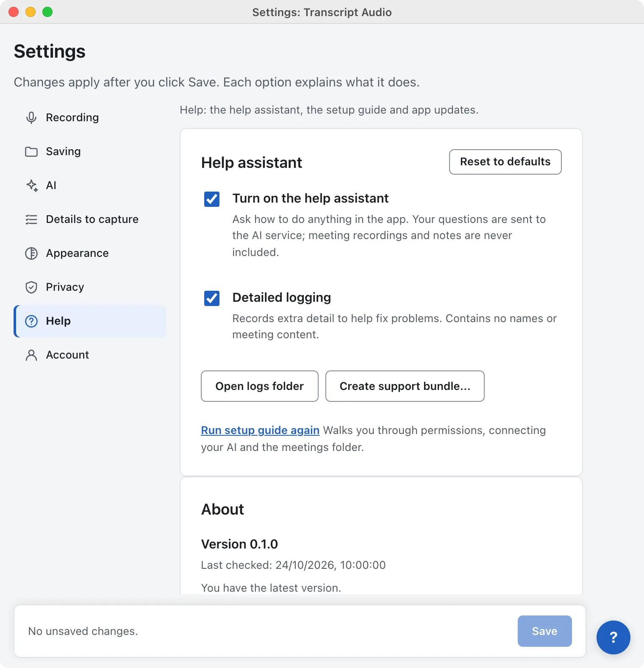Close the Settings window with red button
The height and width of the screenshot is (668, 644).
click(14, 12)
